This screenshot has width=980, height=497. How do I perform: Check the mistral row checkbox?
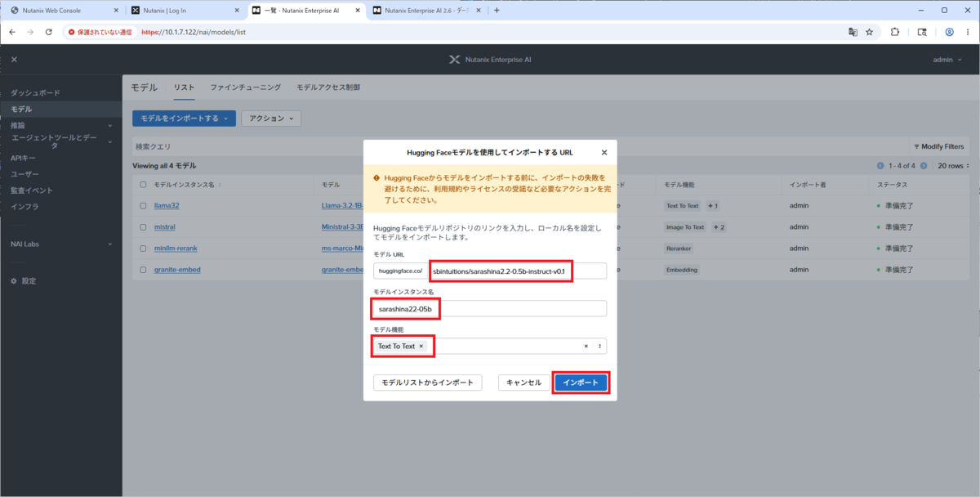(x=143, y=227)
